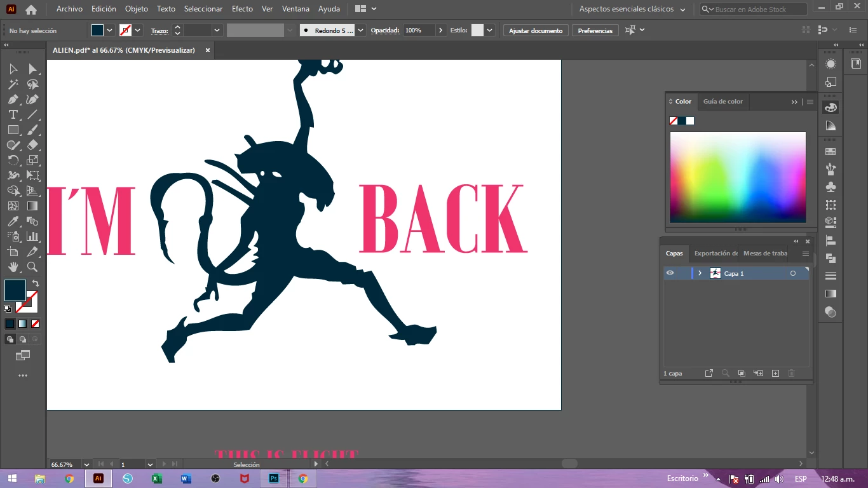Open stroke color dropdown in control bar
This screenshot has width=868, height=488.
point(138,30)
